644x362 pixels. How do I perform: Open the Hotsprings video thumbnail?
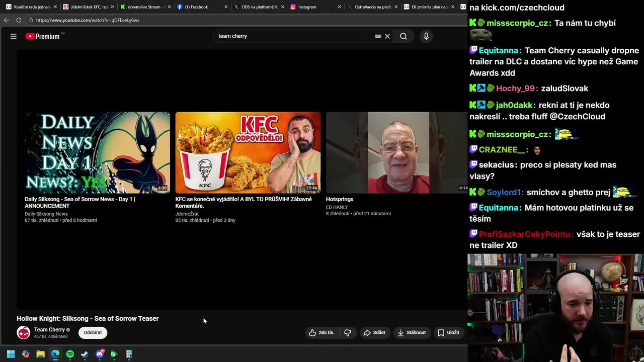point(397,153)
